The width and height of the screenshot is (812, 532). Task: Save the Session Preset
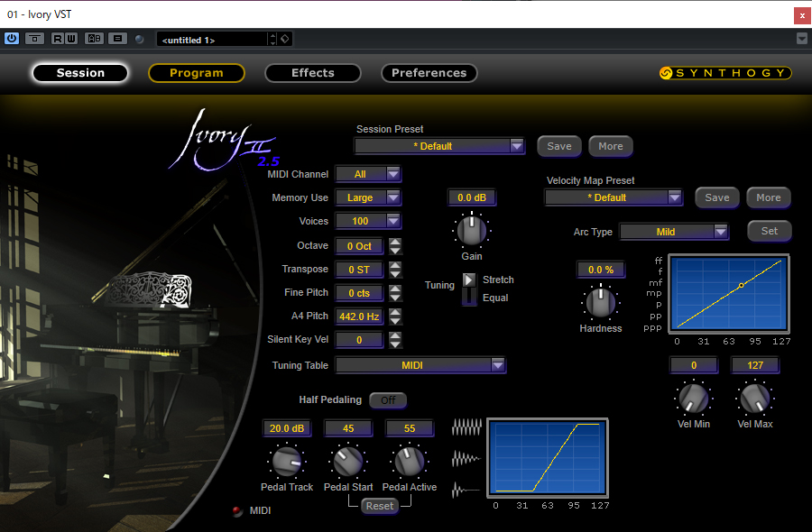[x=559, y=146]
